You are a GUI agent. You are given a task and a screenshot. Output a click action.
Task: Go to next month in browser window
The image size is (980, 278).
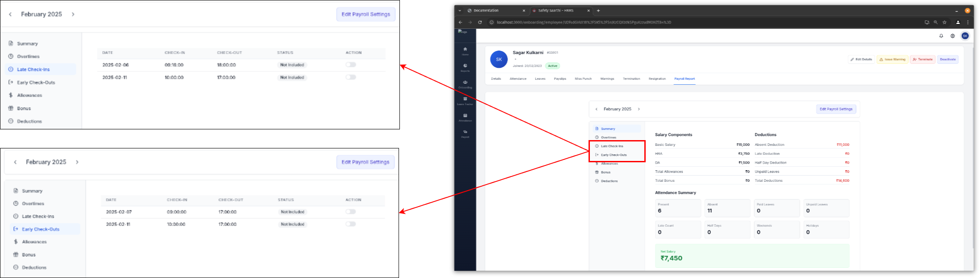point(639,109)
